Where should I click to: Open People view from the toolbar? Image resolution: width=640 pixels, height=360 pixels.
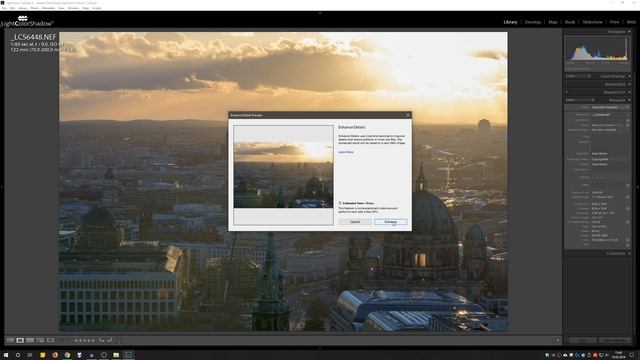(x=50, y=340)
